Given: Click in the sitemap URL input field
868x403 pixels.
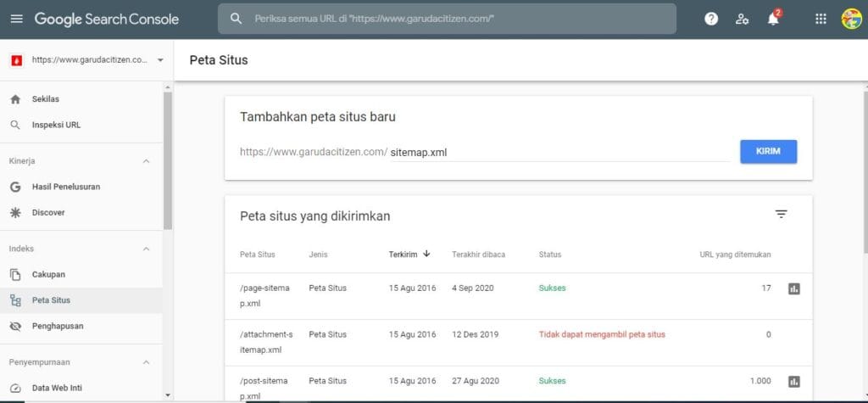Looking at the screenshot, I should 560,152.
